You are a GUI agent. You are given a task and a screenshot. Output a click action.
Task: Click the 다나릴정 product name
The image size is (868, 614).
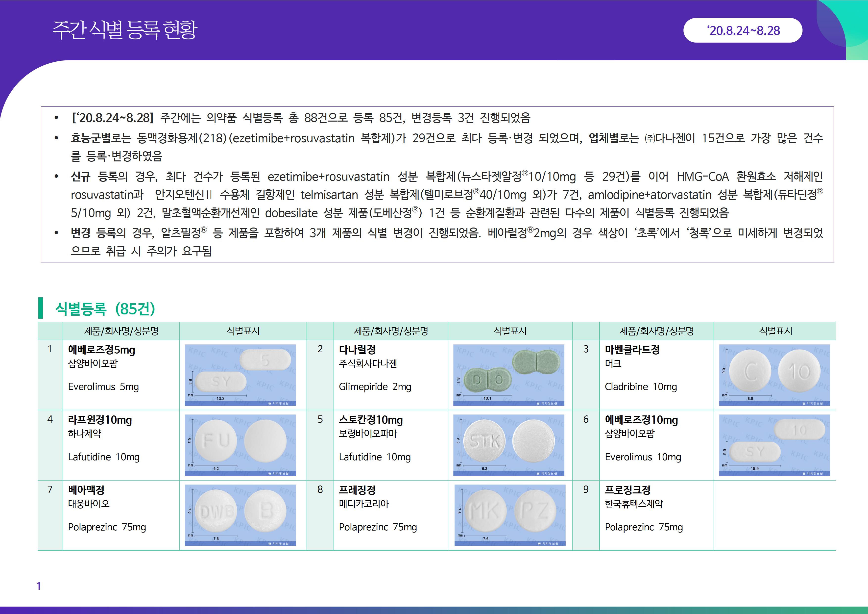[x=357, y=350]
